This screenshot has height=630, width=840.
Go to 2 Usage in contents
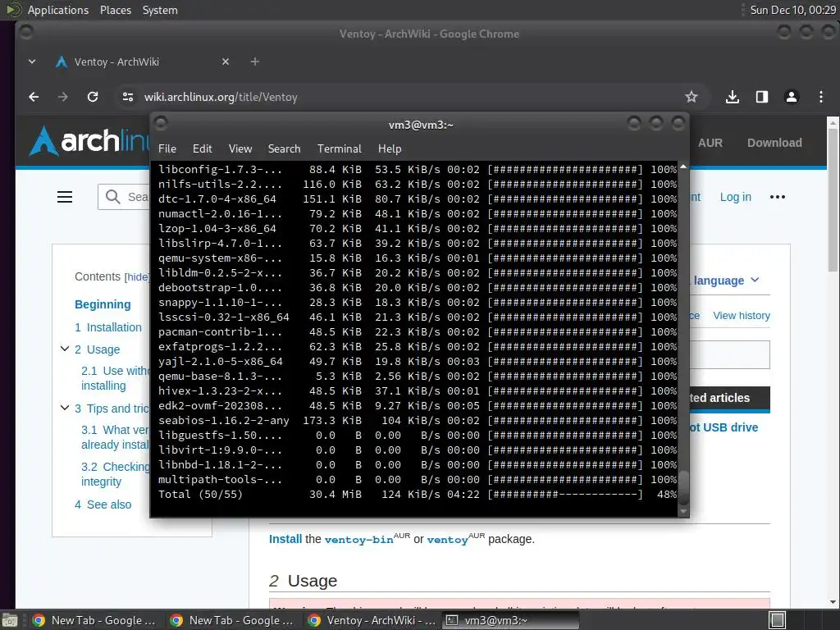coord(98,349)
